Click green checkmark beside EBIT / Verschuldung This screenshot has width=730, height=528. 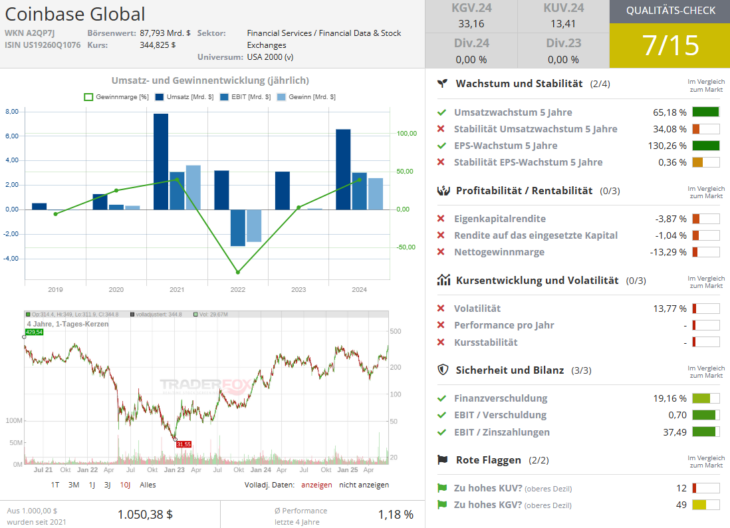442,415
